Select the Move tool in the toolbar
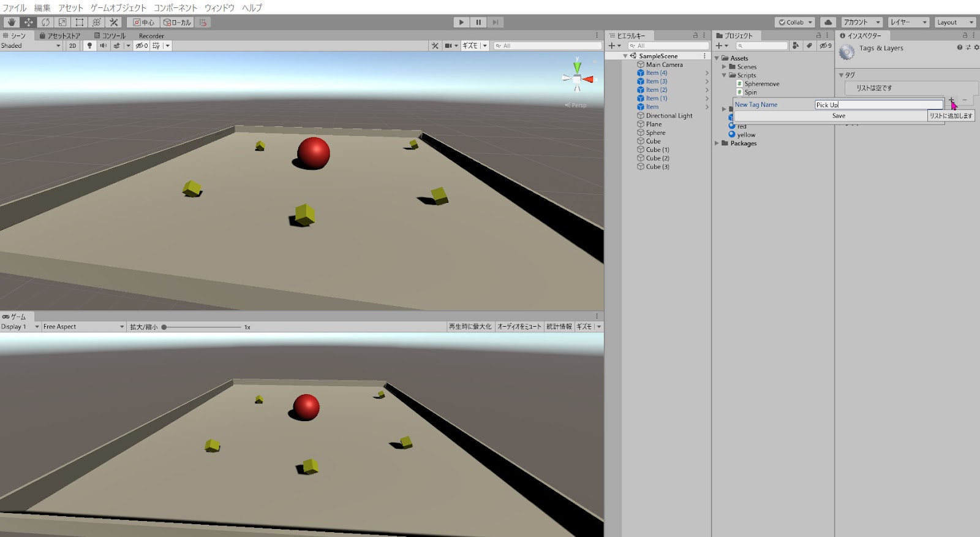This screenshot has height=537, width=980. pyautogui.click(x=28, y=22)
